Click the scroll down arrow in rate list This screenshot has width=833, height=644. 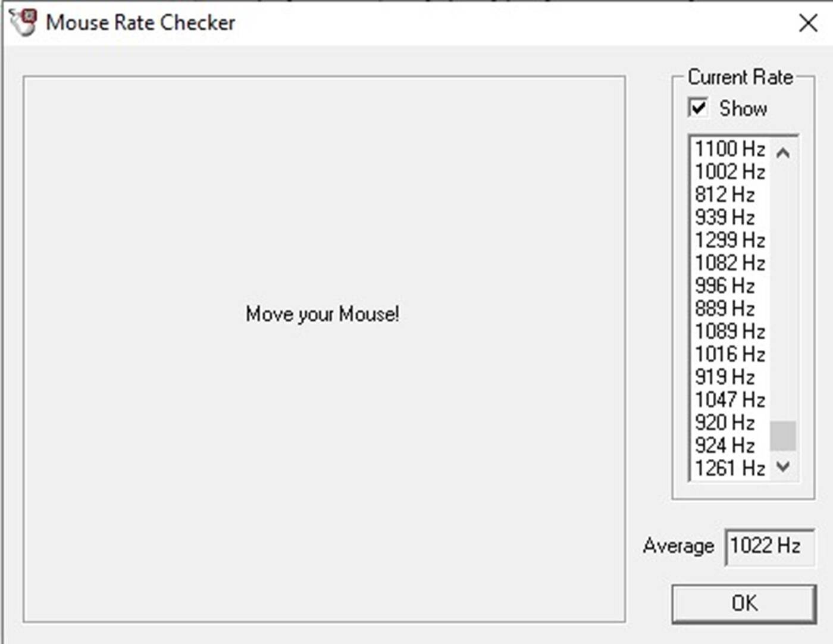pyautogui.click(x=783, y=467)
